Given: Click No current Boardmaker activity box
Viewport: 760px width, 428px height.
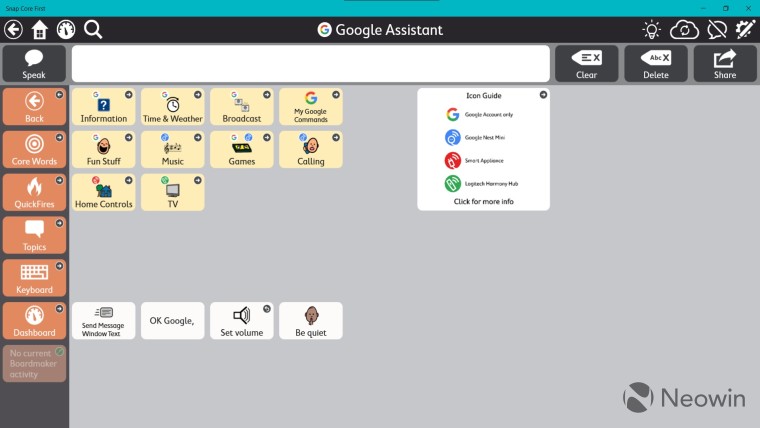Looking at the screenshot, I should click(34, 364).
